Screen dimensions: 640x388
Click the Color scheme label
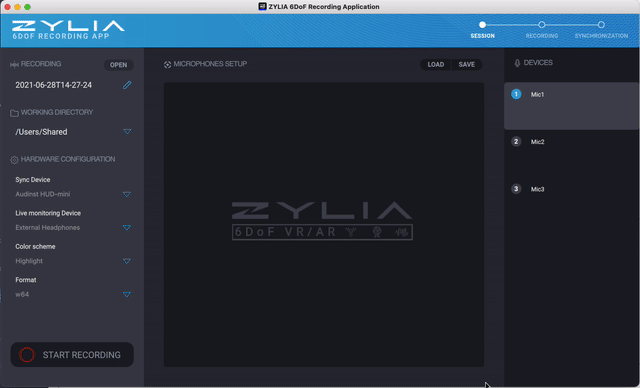(x=35, y=246)
